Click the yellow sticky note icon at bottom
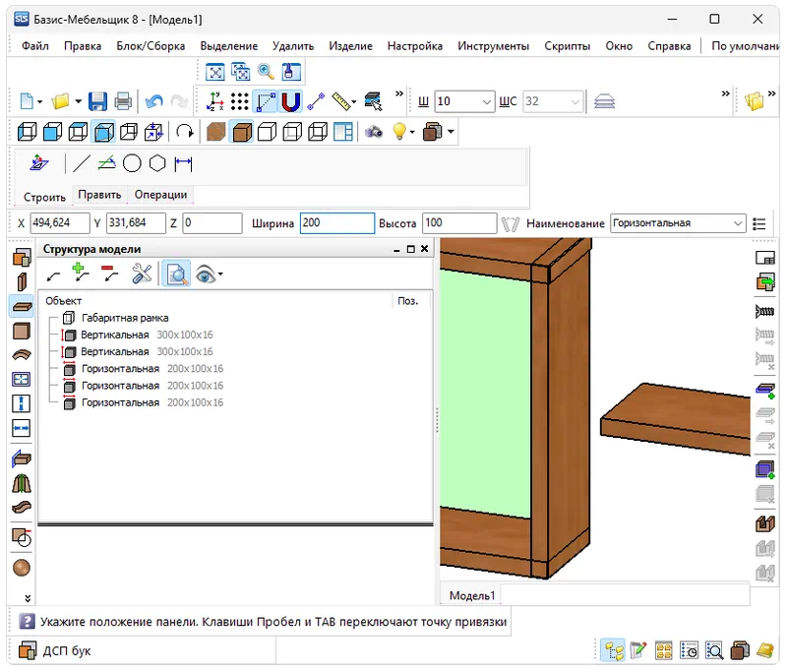Viewport: 787px width, 672px height. pos(765,651)
